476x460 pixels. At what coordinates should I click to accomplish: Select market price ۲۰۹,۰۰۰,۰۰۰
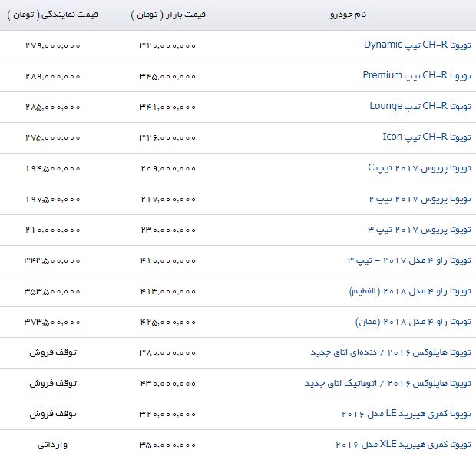(x=168, y=168)
